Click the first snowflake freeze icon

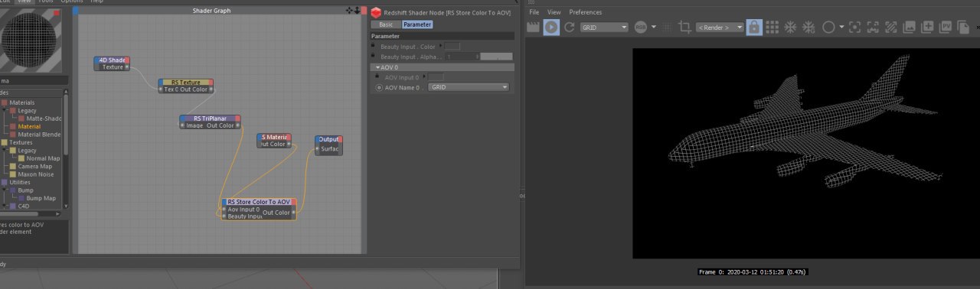(x=790, y=27)
